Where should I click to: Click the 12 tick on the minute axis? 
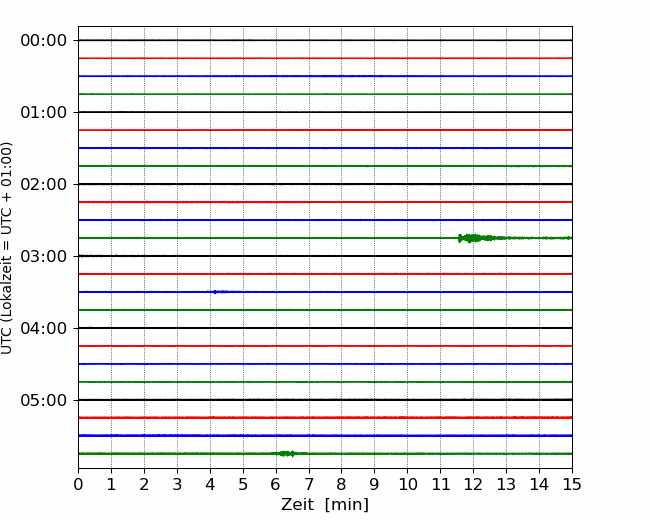[473, 485]
